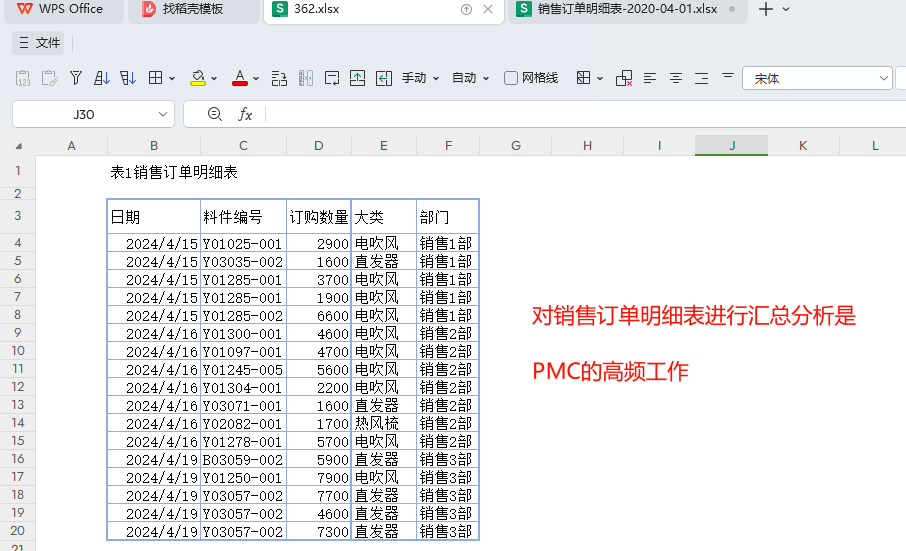Switch to the 销售订单明细表-2020-04-01.xlsx tab

627,9
